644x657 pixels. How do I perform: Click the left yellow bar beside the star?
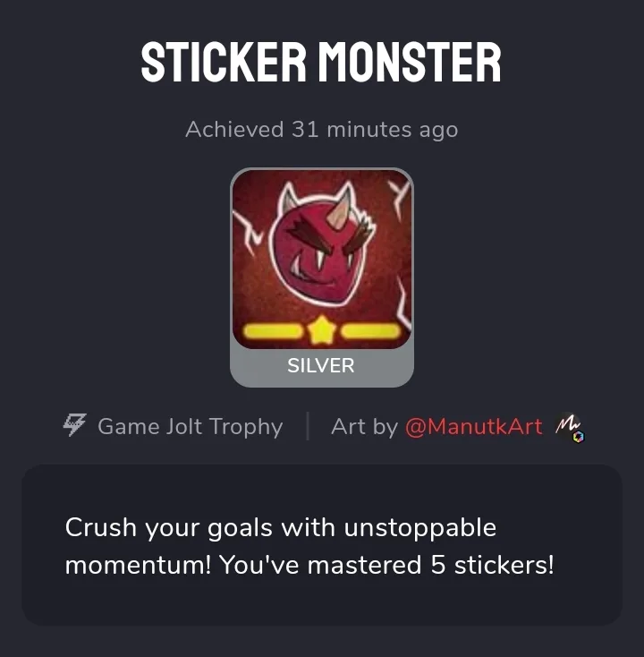coord(272,330)
